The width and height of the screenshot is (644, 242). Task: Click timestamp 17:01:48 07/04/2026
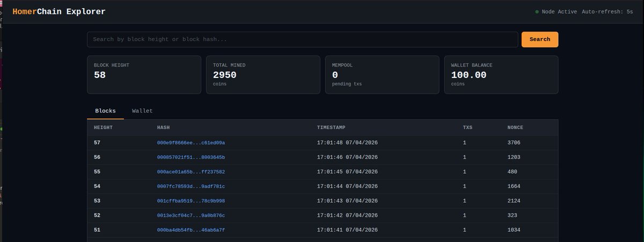348,143
